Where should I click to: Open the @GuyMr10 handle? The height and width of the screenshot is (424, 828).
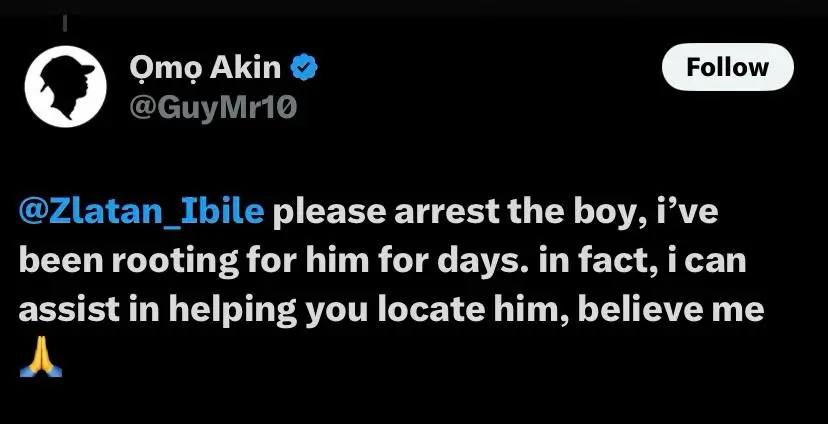pos(213,108)
